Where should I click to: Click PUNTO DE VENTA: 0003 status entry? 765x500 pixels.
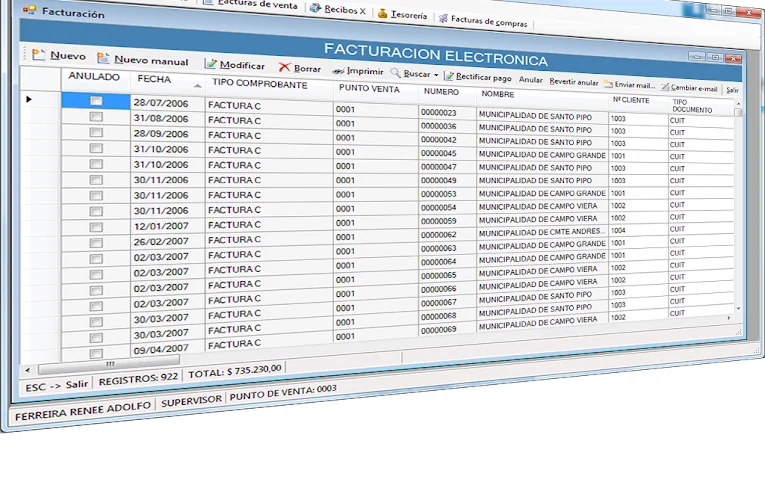point(283,392)
